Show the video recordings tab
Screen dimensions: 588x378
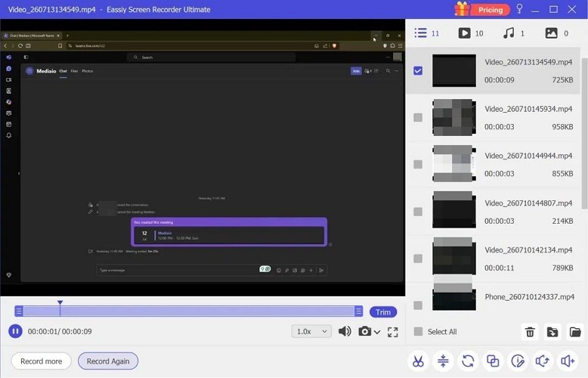pyautogui.click(x=471, y=33)
